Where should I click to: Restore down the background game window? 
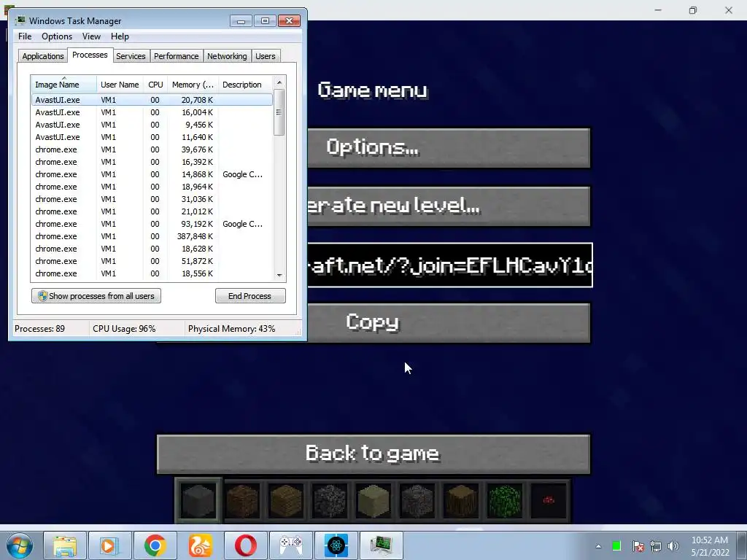click(693, 10)
